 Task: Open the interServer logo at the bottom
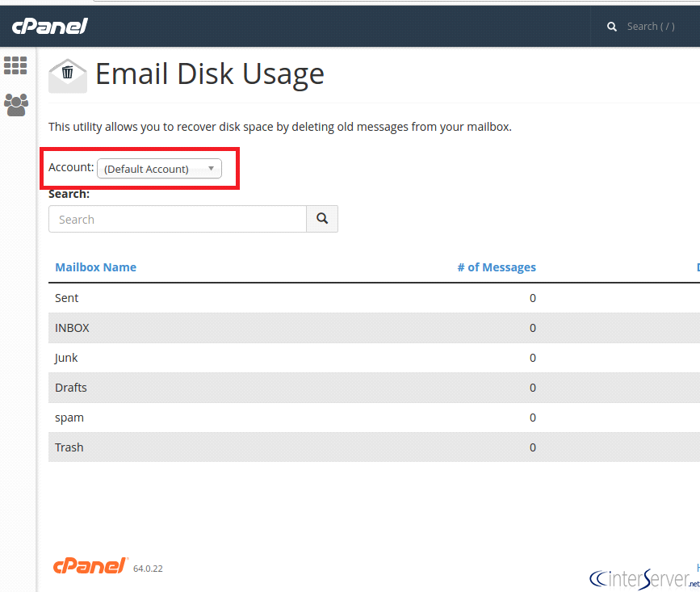click(642, 578)
